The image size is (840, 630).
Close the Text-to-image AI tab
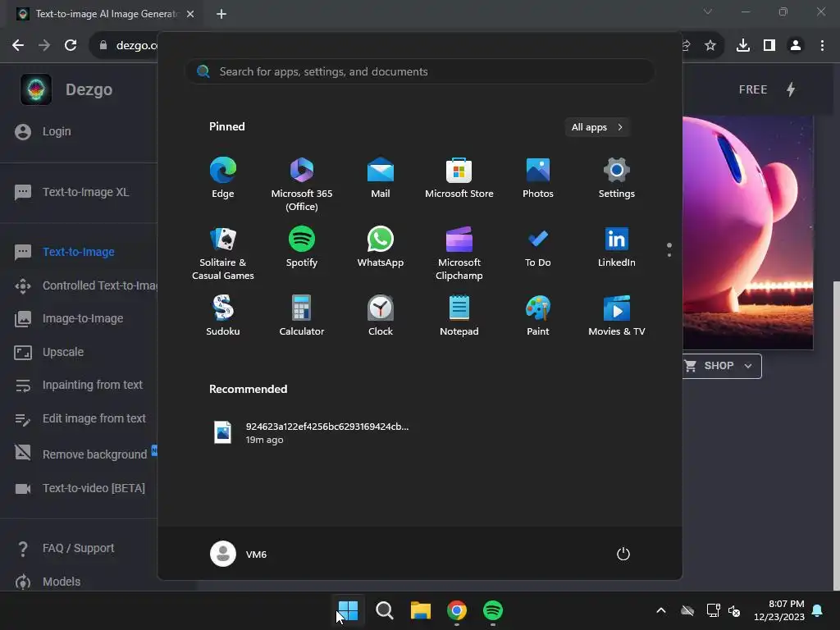190,14
